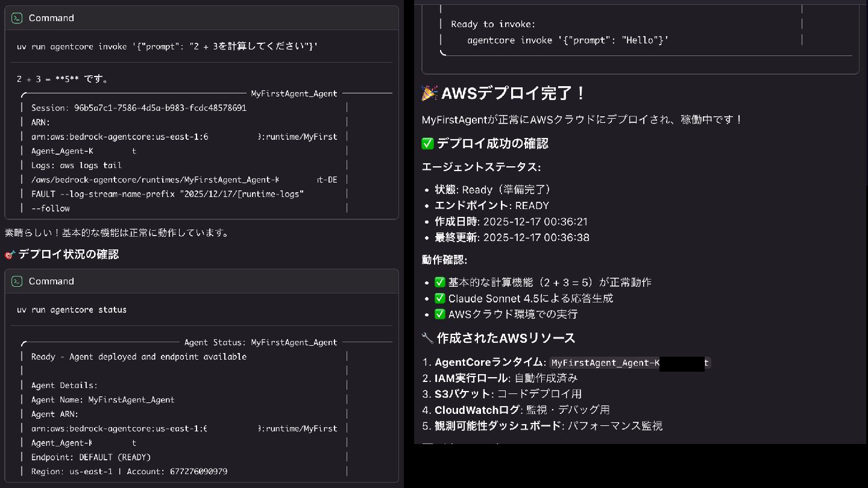Click the checkmark next to 基本的な計算機能
The width and height of the screenshot is (868, 488).
coord(440,282)
